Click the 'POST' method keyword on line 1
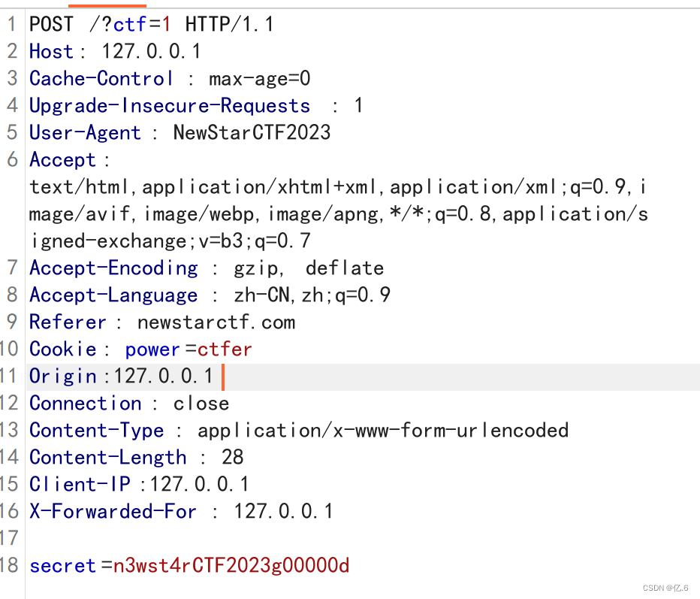The width and height of the screenshot is (700, 599). click(x=50, y=24)
